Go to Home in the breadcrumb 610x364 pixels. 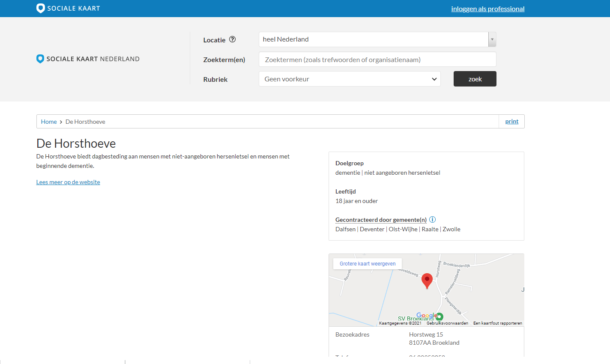coord(49,122)
